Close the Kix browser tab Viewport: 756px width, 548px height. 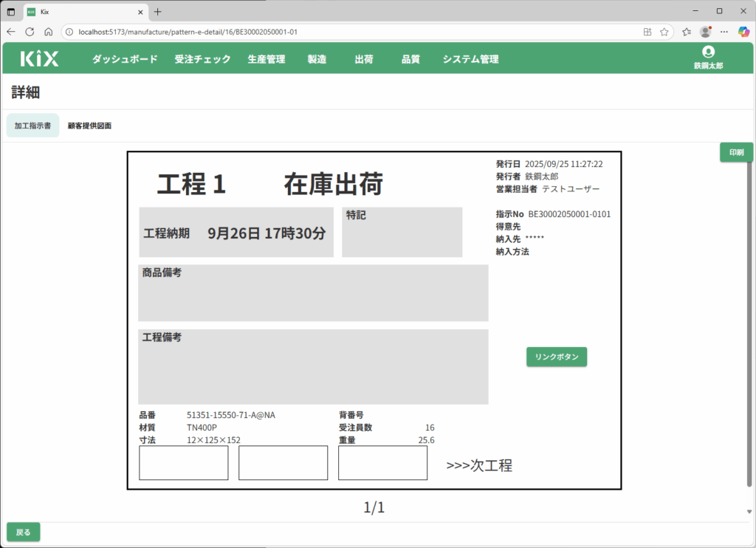click(139, 12)
